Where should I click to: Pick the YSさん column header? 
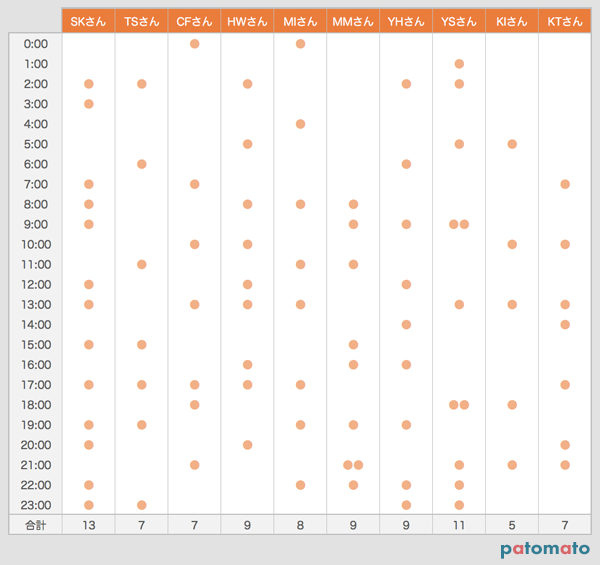point(459,21)
